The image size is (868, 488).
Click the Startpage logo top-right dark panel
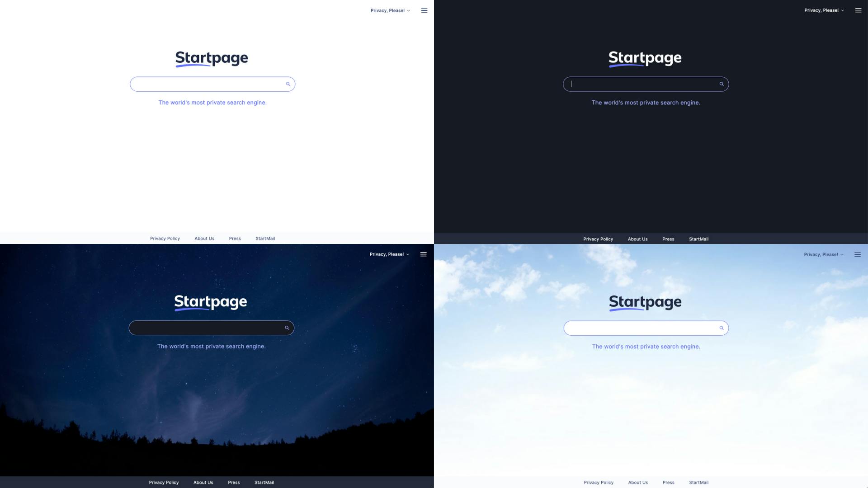click(x=645, y=57)
